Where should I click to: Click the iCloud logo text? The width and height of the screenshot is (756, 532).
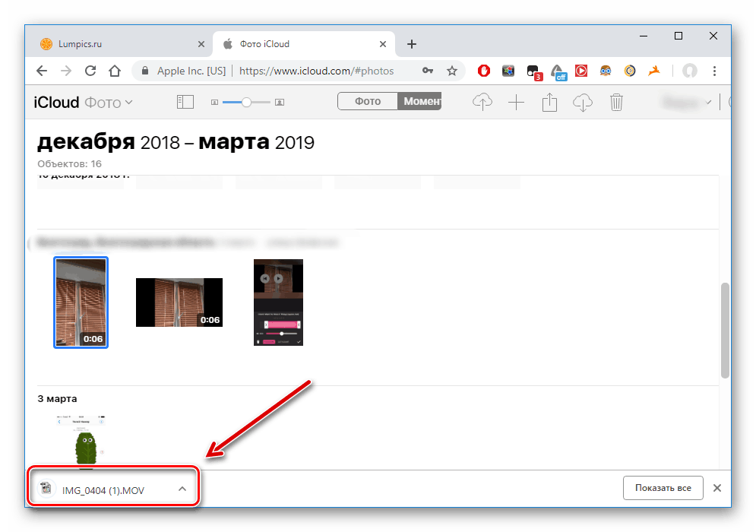tap(56, 103)
